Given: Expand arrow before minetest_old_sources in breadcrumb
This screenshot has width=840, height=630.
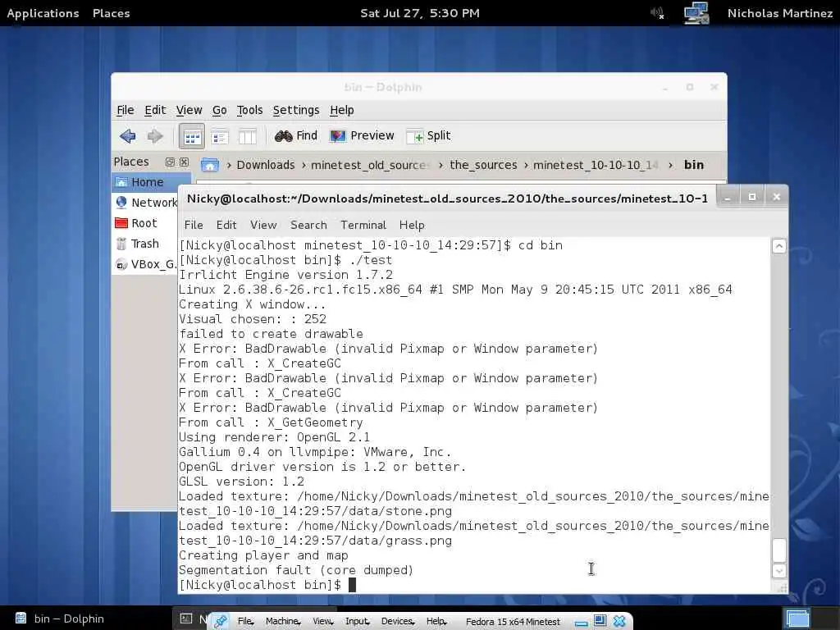Looking at the screenshot, I should pos(304,165).
